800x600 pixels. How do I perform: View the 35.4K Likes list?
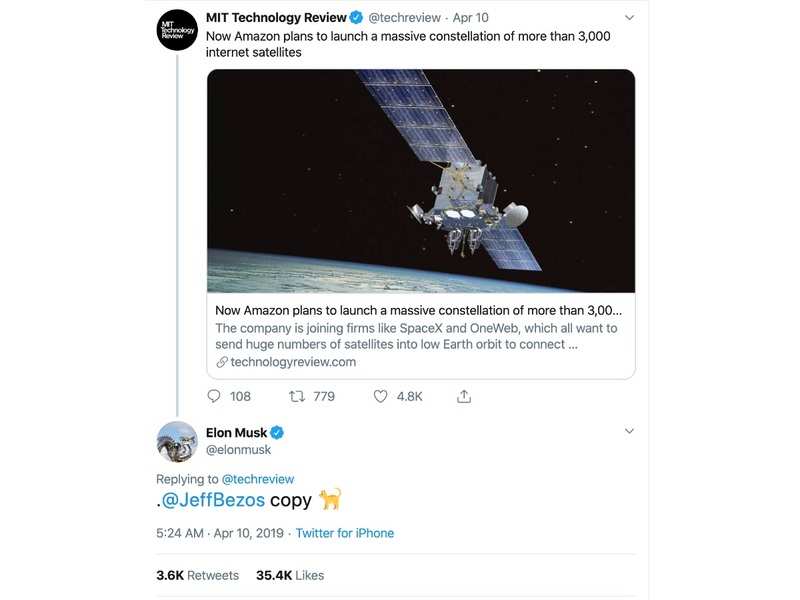290,575
